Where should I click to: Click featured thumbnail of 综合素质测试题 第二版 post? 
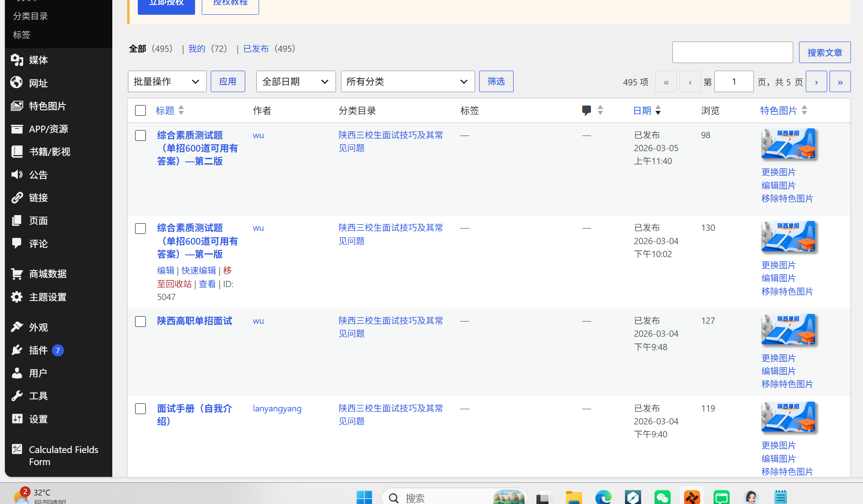click(788, 144)
